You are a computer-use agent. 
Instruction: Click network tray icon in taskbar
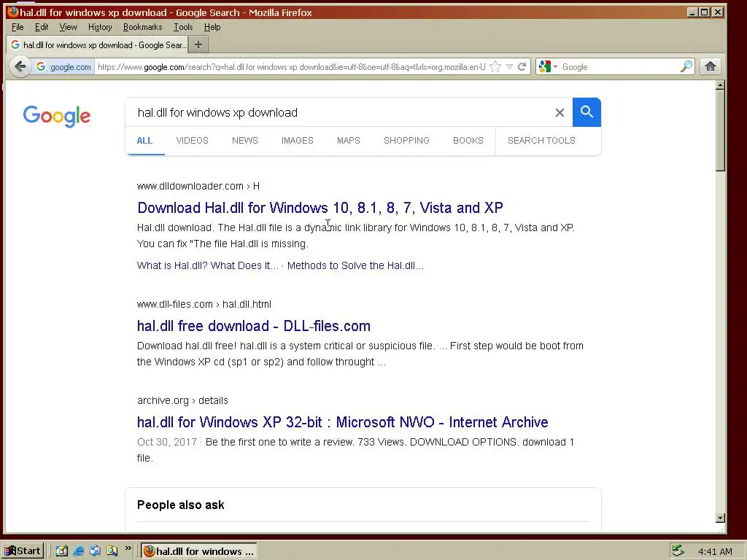pyautogui.click(x=678, y=551)
